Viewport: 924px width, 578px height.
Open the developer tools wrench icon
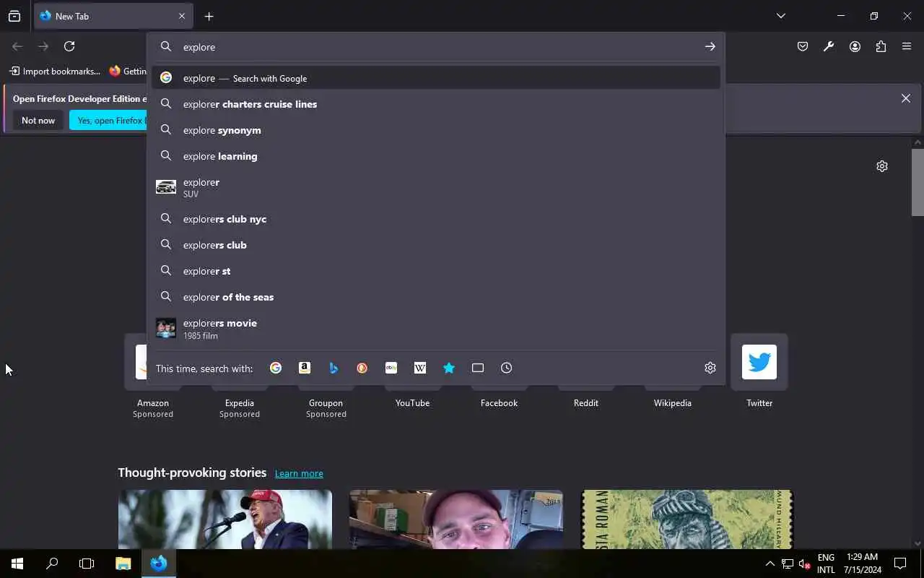pyautogui.click(x=829, y=46)
